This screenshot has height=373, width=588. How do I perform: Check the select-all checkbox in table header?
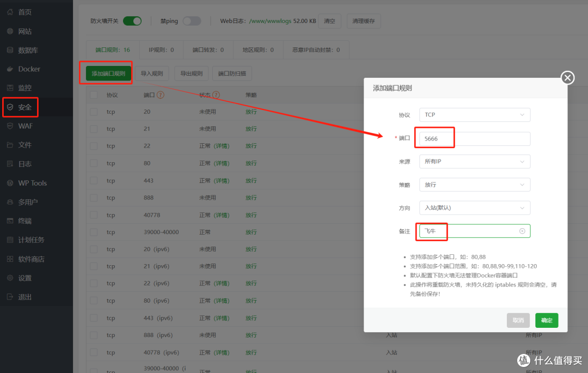[94, 95]
